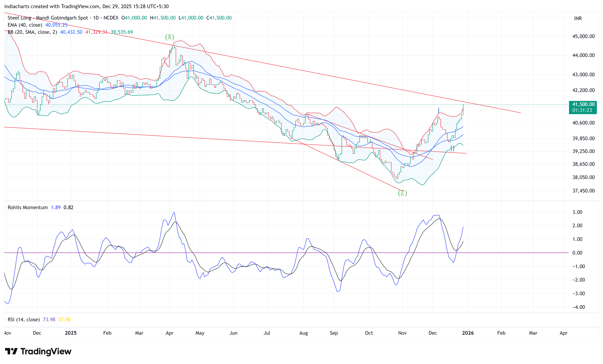Image resolution: width=603 pixels, height=364 pixels.
Task: Click the 2026 label on time axis
Action: [x=468, y=333]
